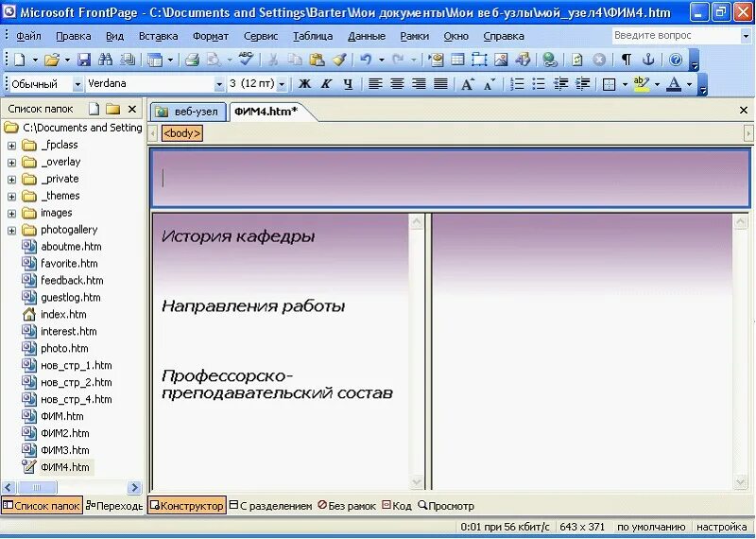Screen dimensions: 756x539
Task: Click the Decrease Indent icon
Action: [x=560, y=84]
